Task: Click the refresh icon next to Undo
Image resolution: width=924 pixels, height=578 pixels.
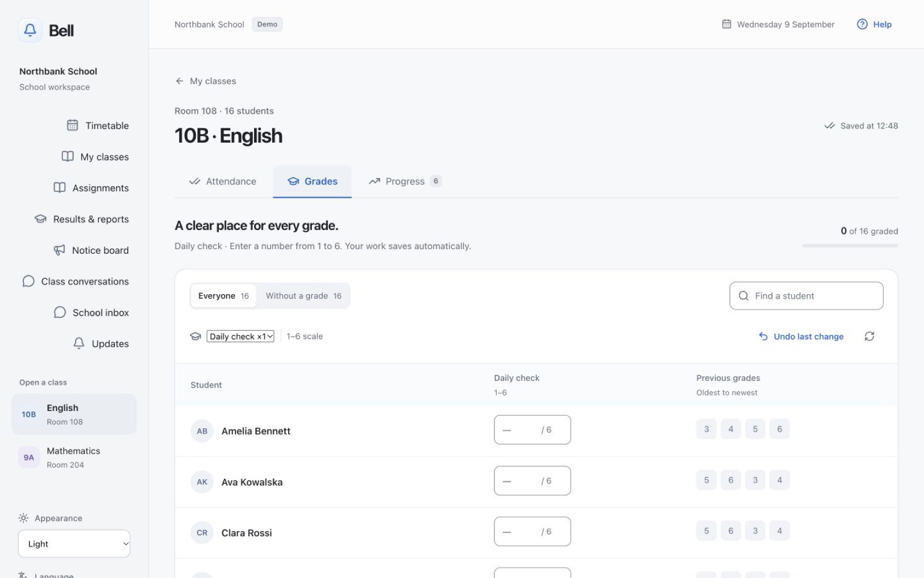Action: [x=869, y=336]
